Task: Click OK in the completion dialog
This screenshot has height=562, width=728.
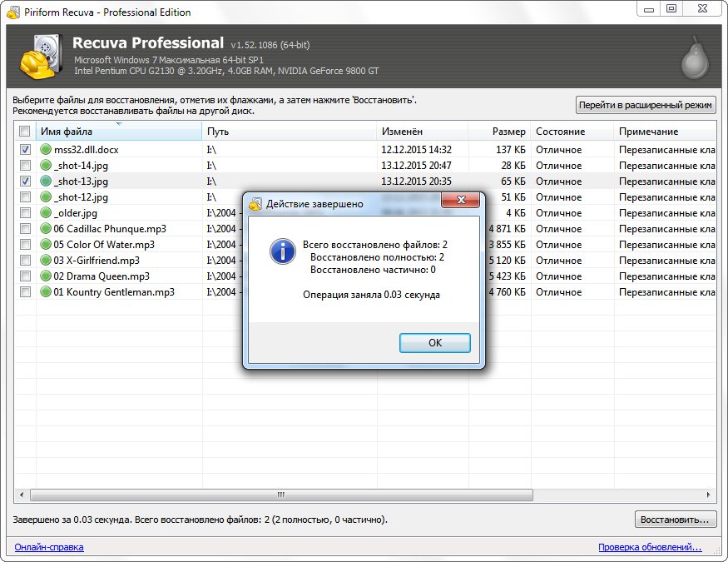Action: (434, 343)
